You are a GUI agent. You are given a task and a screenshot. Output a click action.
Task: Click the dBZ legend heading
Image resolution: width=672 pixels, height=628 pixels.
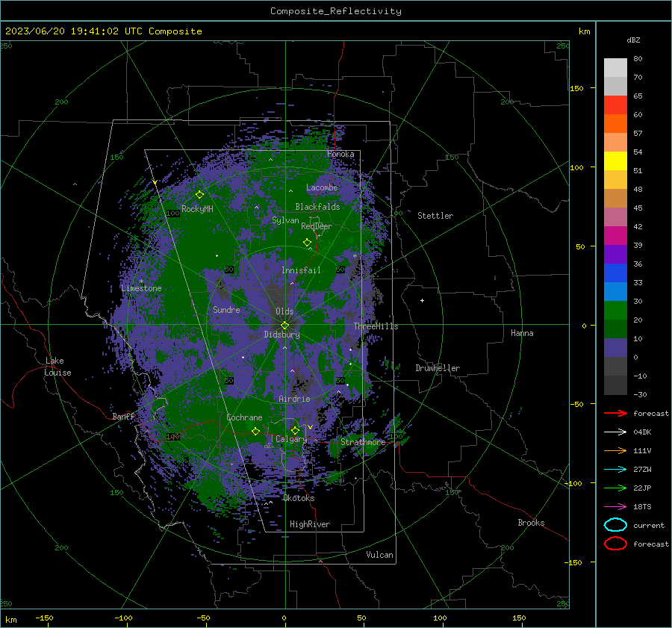633,40
